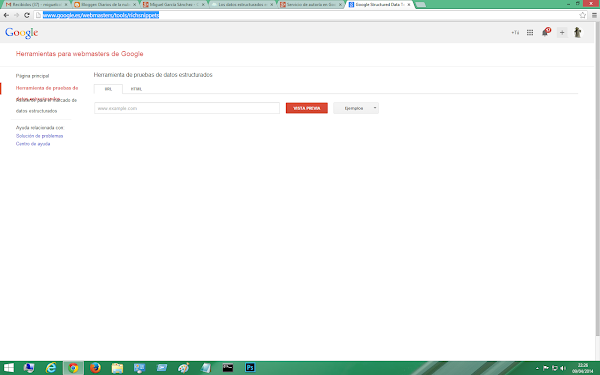
Task: Open the Action Center flag tray icon
Action: [546, 368]
